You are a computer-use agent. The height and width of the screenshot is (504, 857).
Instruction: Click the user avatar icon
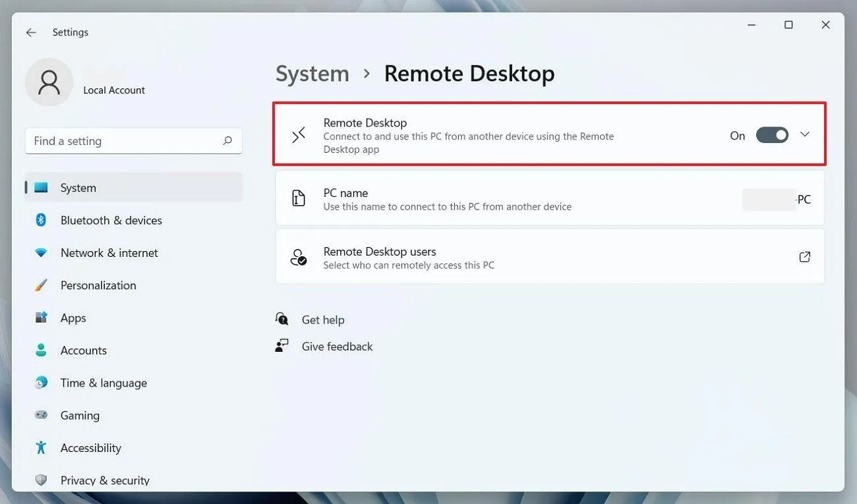49,82
